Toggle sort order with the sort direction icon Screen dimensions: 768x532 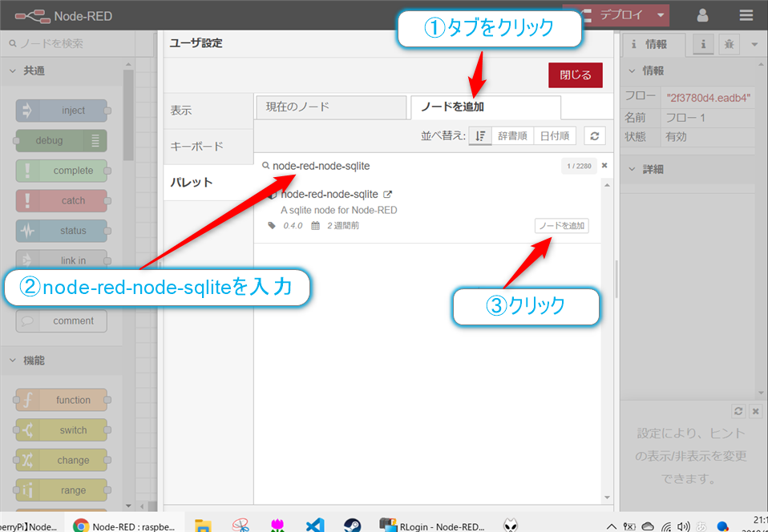click(479, 135)
